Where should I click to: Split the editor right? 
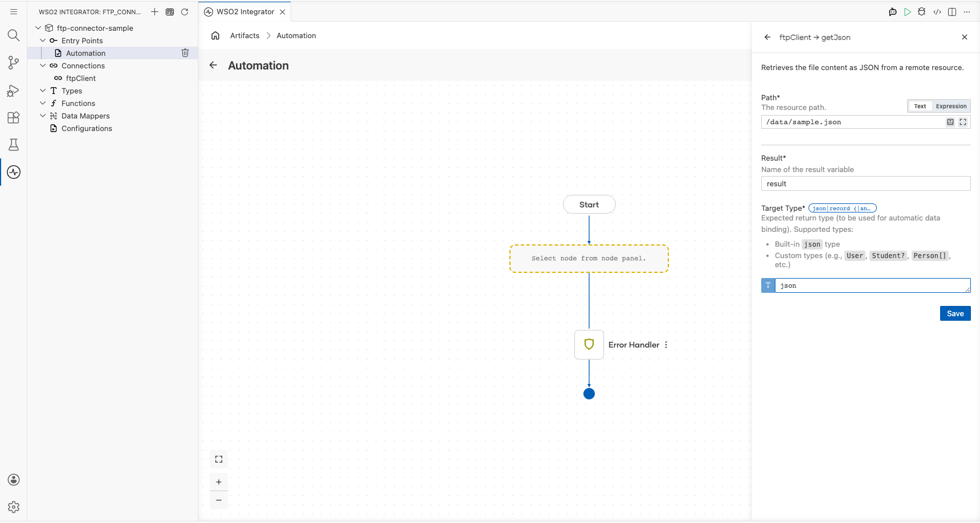click(x=952, y=11)
